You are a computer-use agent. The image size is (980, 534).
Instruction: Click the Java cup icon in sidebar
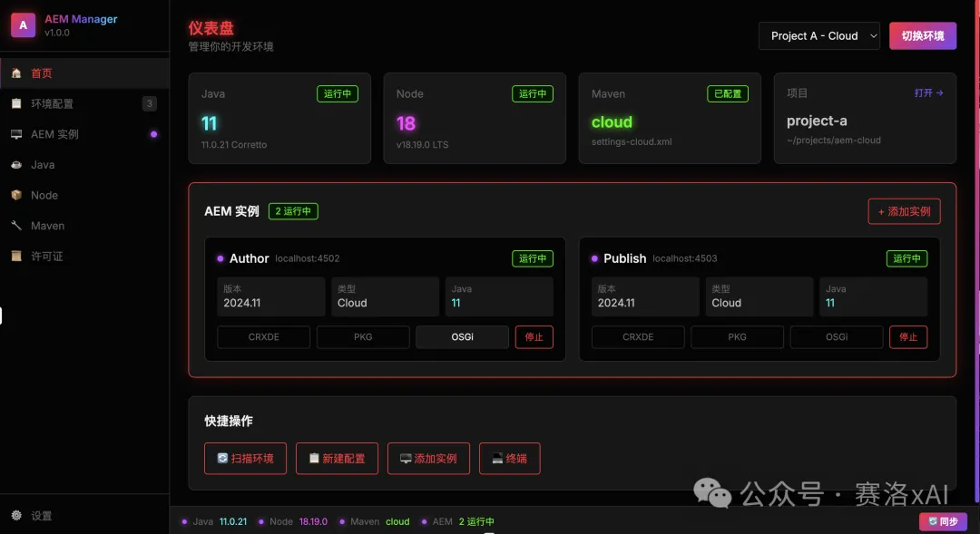[16, 165]
